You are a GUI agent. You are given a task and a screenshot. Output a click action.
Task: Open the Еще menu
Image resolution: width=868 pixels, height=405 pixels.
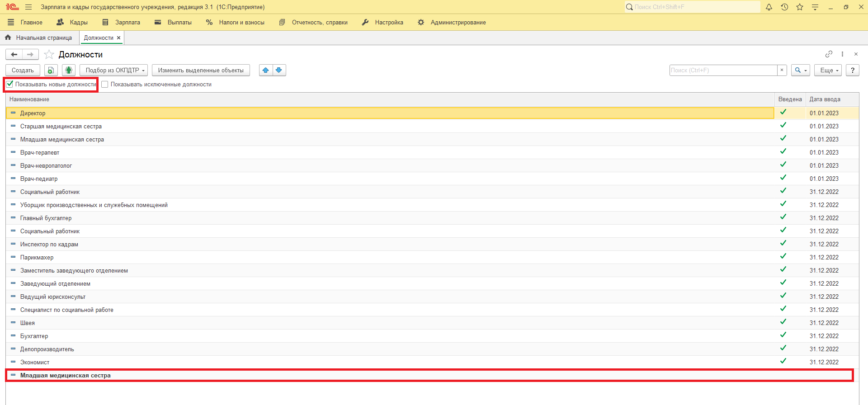coord(828,70)
